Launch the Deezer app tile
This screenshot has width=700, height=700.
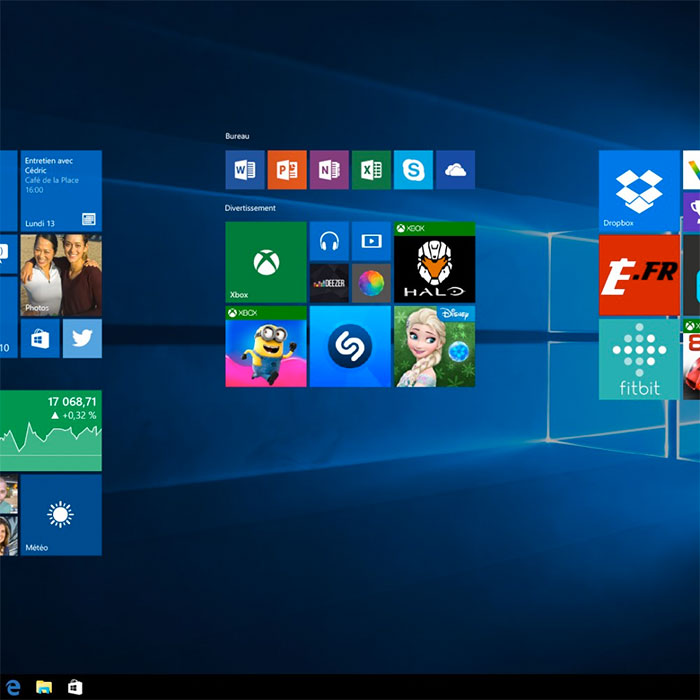(329, 283)
